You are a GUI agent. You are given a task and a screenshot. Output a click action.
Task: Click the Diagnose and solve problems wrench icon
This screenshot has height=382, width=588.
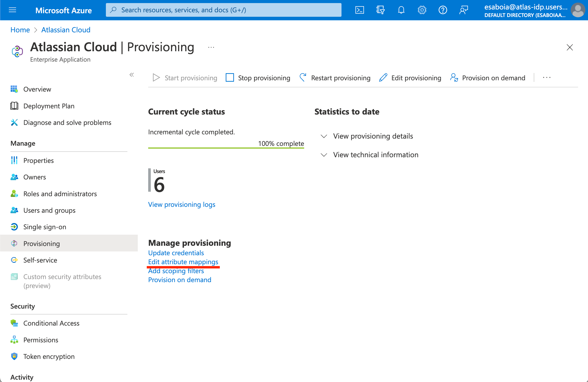(x=14, y=122)
